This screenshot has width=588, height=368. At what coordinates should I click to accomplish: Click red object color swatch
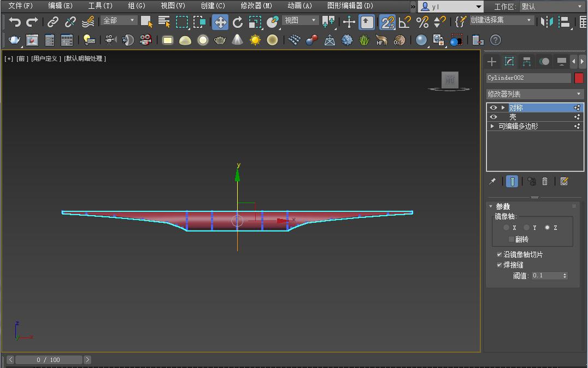[x=579, y=78]
